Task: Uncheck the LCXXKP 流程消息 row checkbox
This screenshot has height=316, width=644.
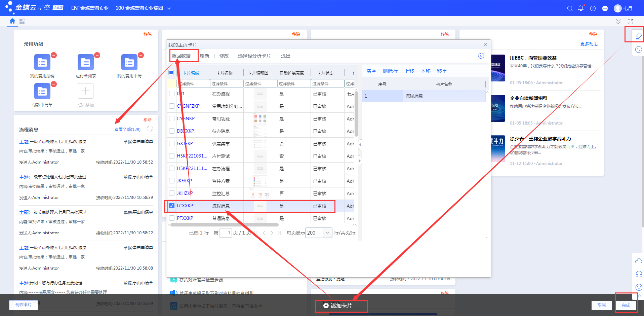Action: click(172, 206)
